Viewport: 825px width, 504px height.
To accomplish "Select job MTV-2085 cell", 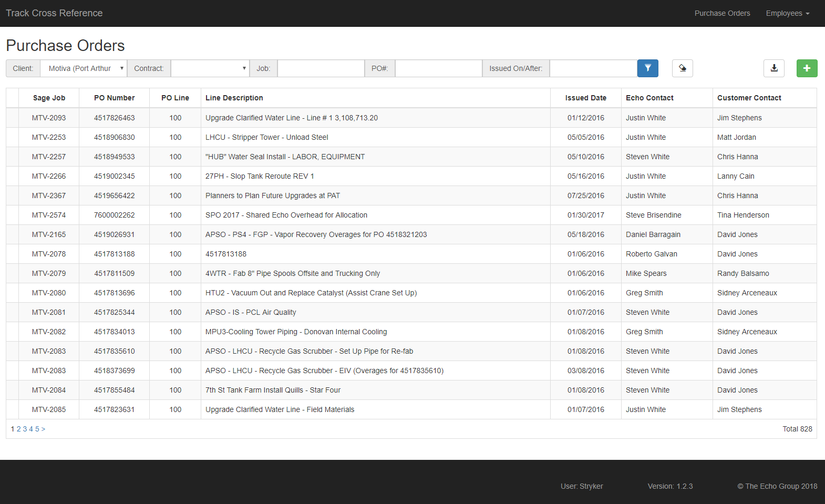I will (49, 409).
